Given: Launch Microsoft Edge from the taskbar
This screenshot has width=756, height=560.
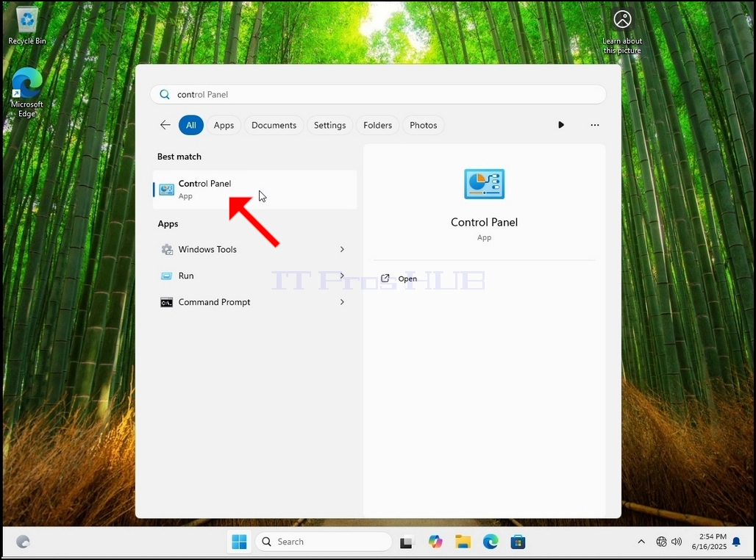Looking at the screenshot, I should 491,542.
